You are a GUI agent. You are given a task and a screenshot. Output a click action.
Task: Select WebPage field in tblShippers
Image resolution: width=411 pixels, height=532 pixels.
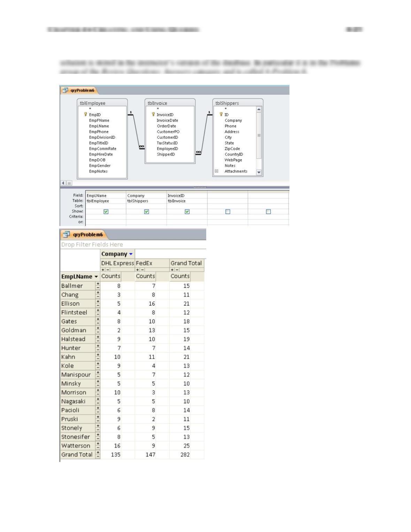pos(233,160)
